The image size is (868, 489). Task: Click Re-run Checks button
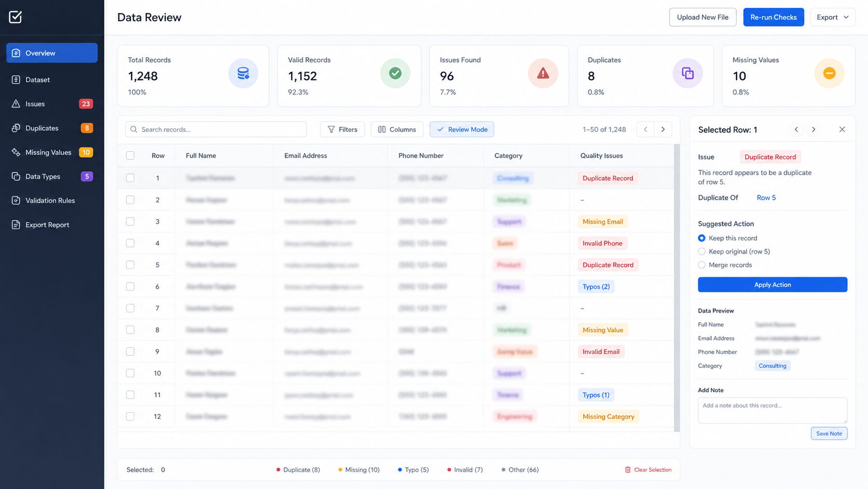coord(774,17)
